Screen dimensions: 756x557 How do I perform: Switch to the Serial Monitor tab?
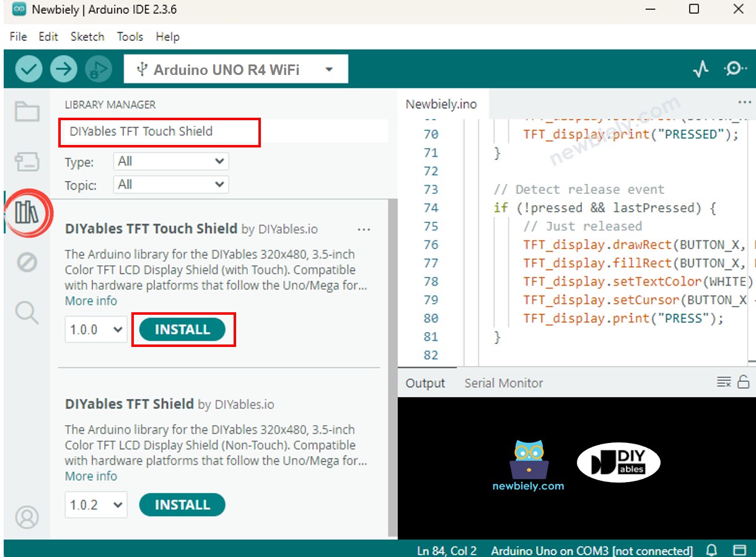pos(503,383)
